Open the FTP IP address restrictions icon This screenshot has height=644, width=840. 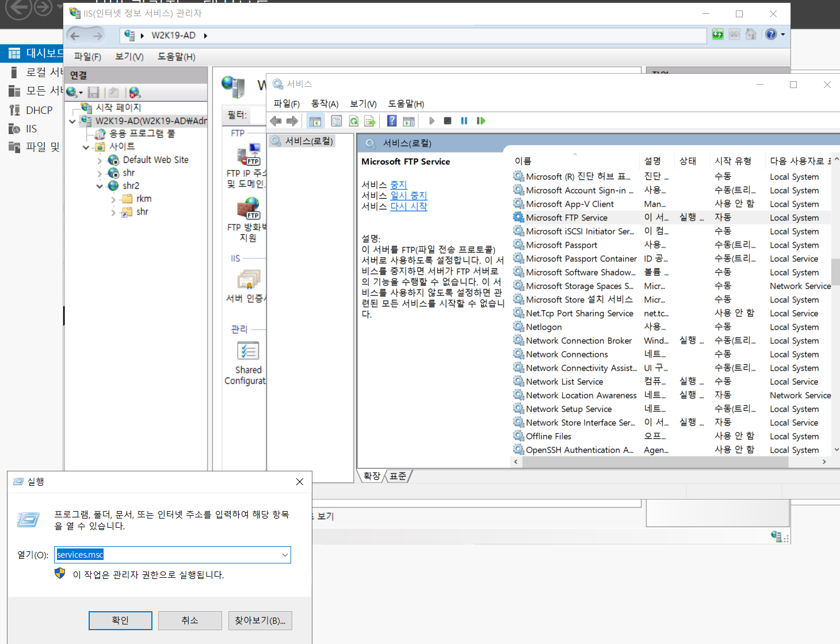tap(248, 155)
